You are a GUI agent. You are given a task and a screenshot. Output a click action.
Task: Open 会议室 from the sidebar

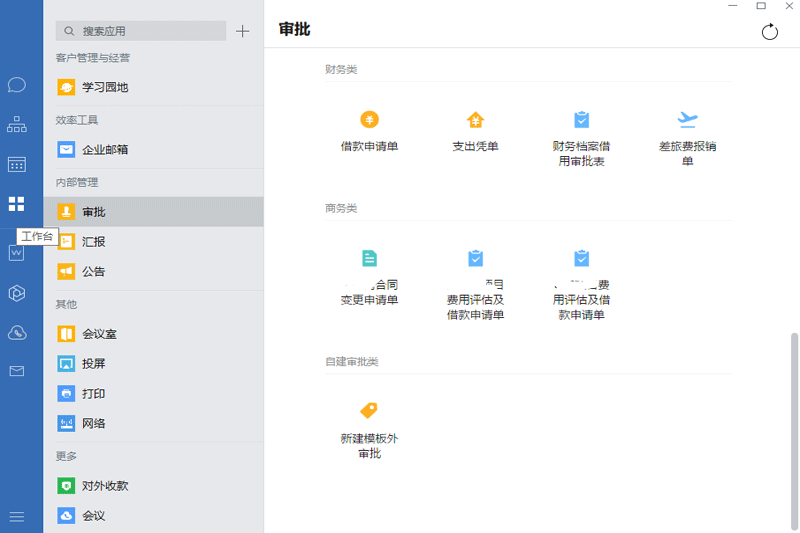(x=99, y=334)
